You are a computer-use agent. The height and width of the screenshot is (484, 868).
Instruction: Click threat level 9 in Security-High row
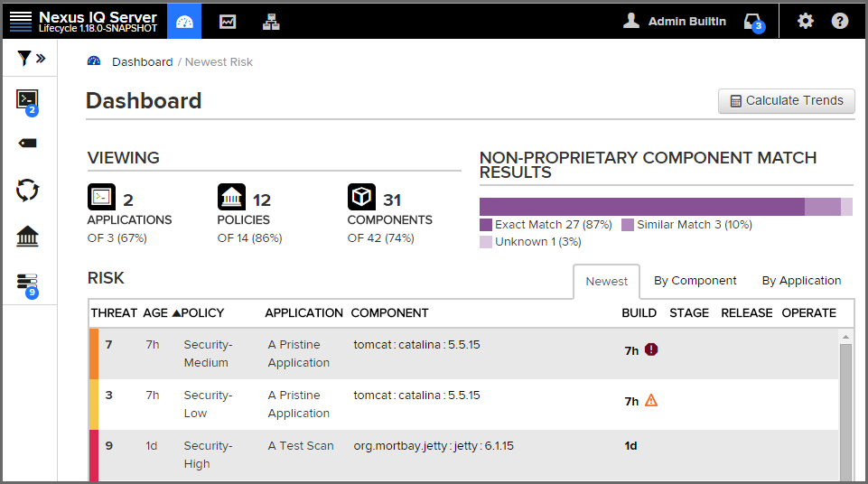109,446
